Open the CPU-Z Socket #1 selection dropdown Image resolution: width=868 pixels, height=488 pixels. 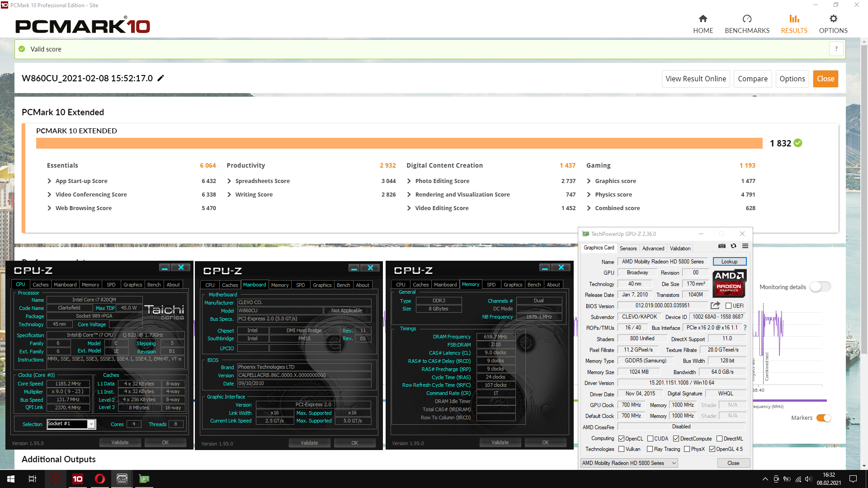tap(91, 424)
